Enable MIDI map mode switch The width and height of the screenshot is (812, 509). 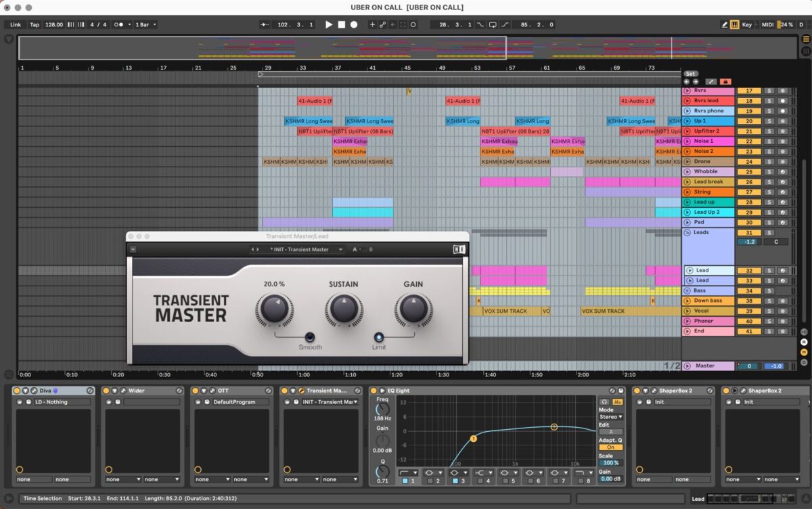(767, 24)
